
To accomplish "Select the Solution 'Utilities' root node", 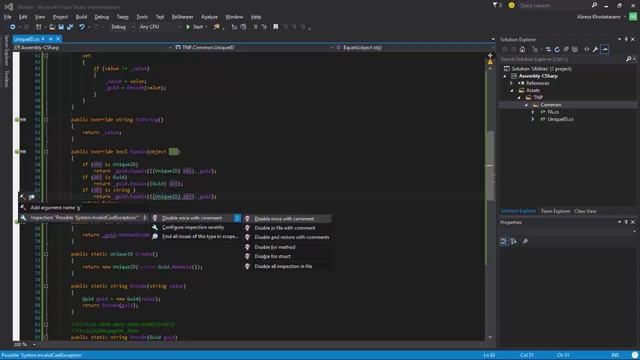I will pos(541,69).
